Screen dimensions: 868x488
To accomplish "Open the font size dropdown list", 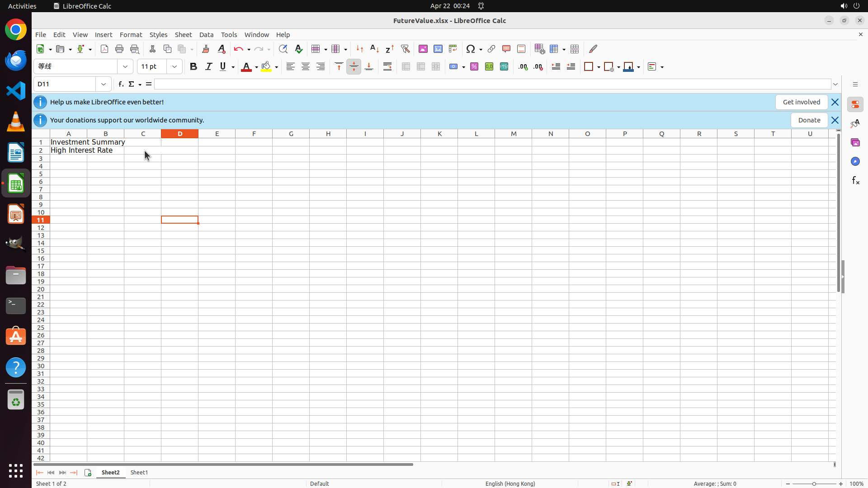I will tap(175, 67).
